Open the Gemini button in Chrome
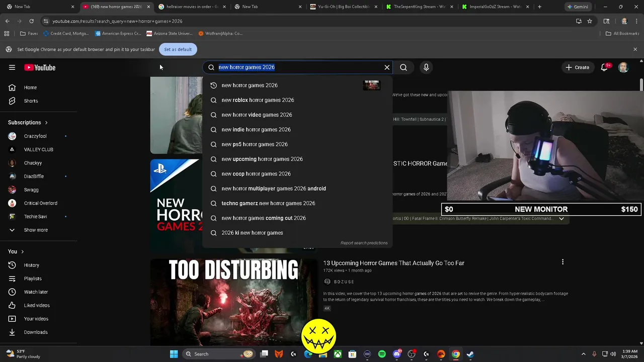 click(x=577, y=7)
